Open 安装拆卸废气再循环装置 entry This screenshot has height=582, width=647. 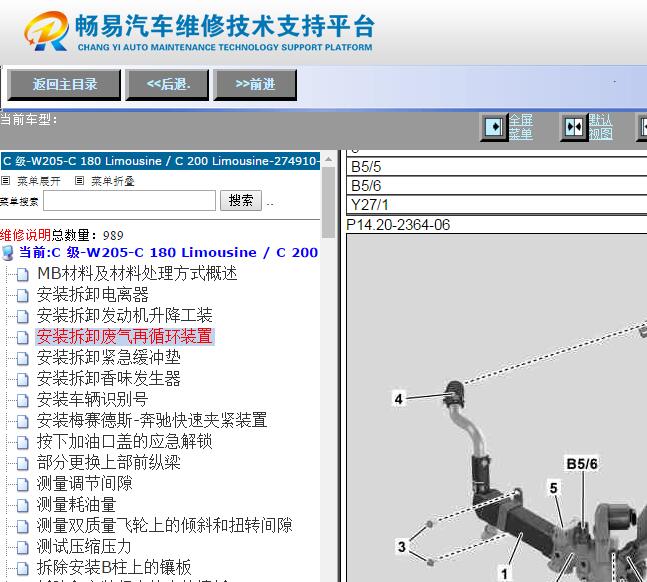(x=125, y=336)
